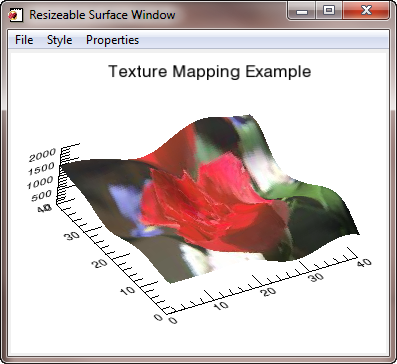Click the Resizeable Surface Window title text
The height and width of the screenshot is (364, 397).
coord(102,15)
